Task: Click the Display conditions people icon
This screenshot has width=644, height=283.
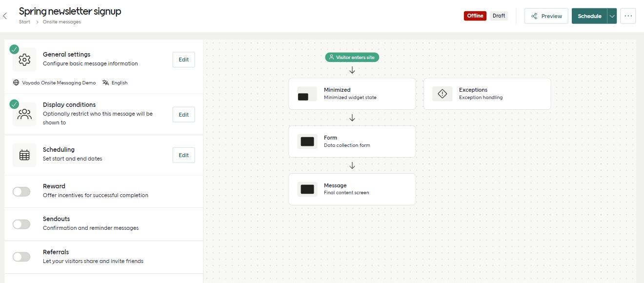Action: click(24, 115)
